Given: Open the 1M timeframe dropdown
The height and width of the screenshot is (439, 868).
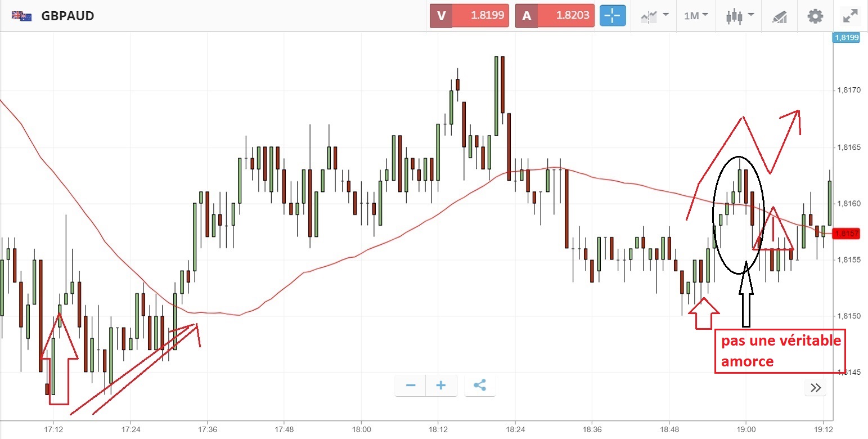Looking at the screenshot, I should (x=696, y=16).
